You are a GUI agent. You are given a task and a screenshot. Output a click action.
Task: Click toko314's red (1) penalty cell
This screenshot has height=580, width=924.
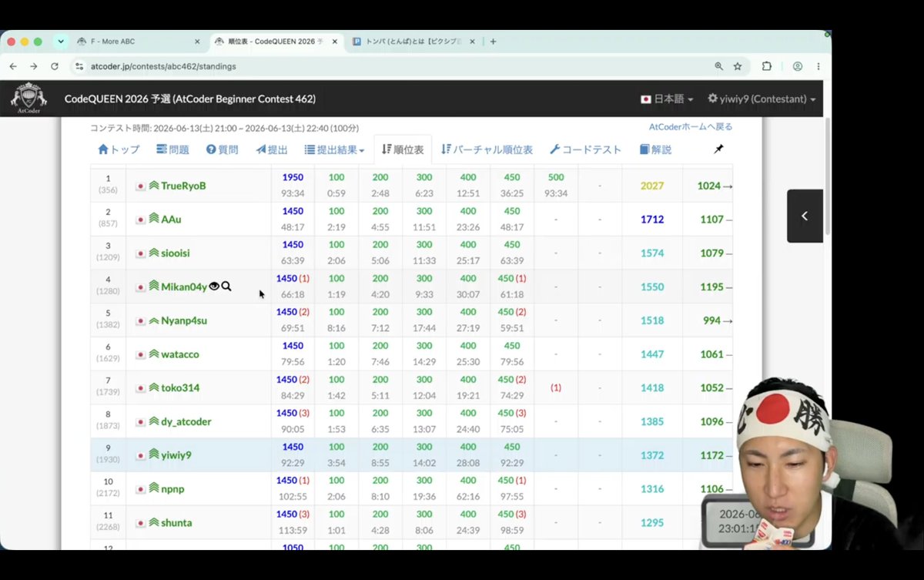(x=556, y=387)
